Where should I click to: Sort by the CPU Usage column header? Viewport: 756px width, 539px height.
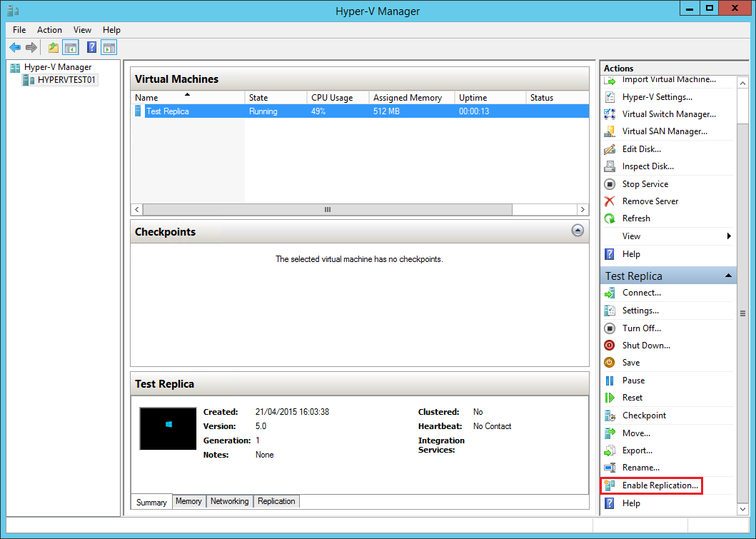tap(338, 97)
